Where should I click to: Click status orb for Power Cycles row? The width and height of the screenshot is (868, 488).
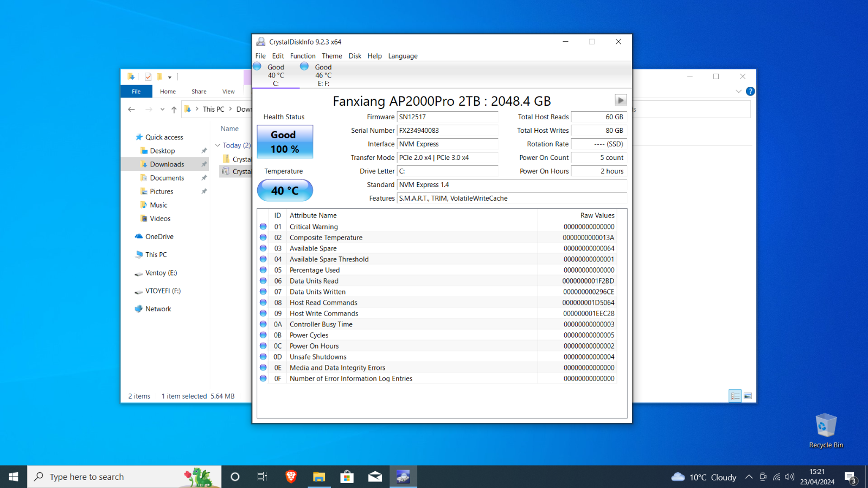tap(263, 335)
